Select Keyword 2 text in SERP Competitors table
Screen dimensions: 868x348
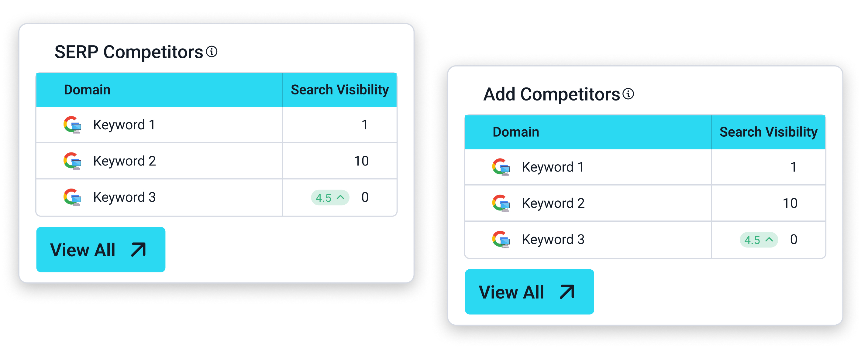124,161
